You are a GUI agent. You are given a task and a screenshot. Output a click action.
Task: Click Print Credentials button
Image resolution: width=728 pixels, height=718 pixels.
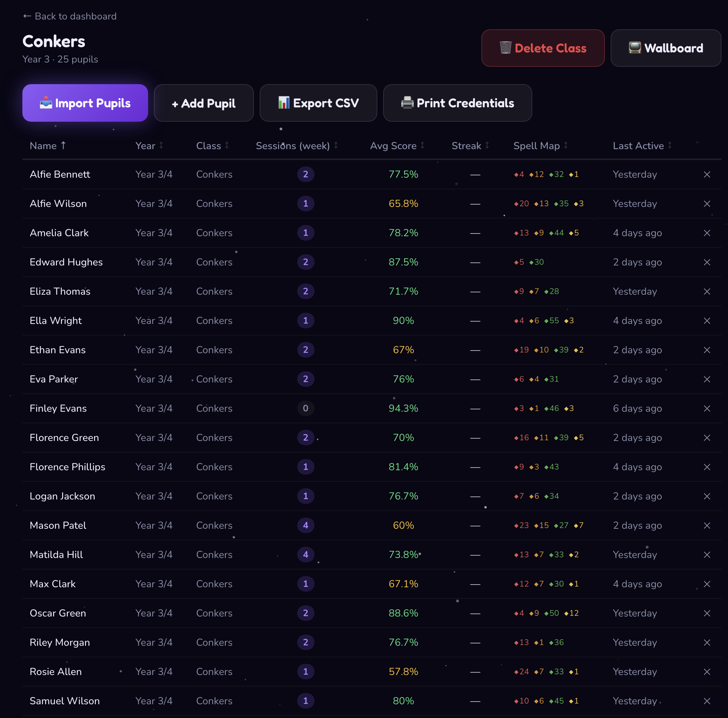[x=457, y=103]
